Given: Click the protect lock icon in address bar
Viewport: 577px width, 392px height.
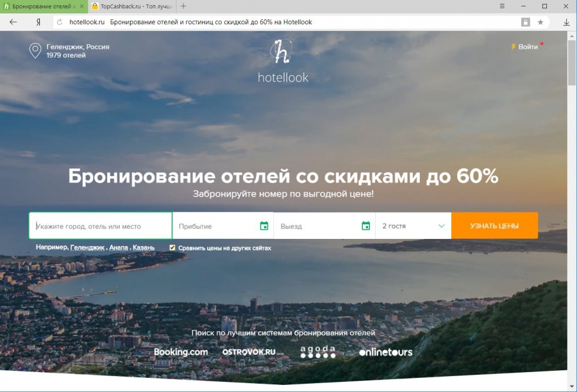Looking at the screenshot, I should tap(526, 22).
